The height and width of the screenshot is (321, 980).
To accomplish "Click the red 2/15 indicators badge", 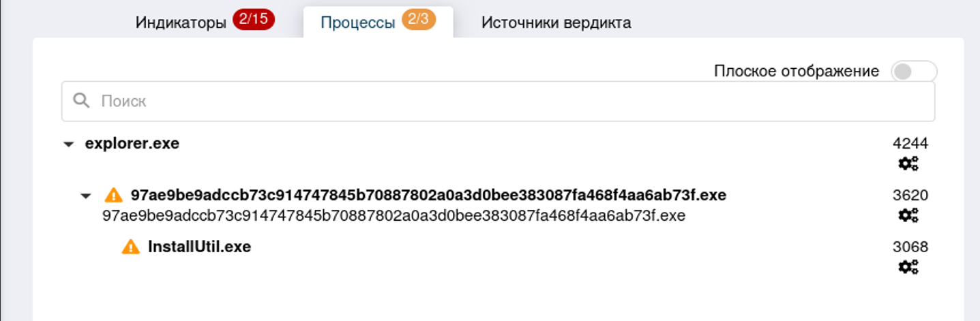I will pos(253,20).
